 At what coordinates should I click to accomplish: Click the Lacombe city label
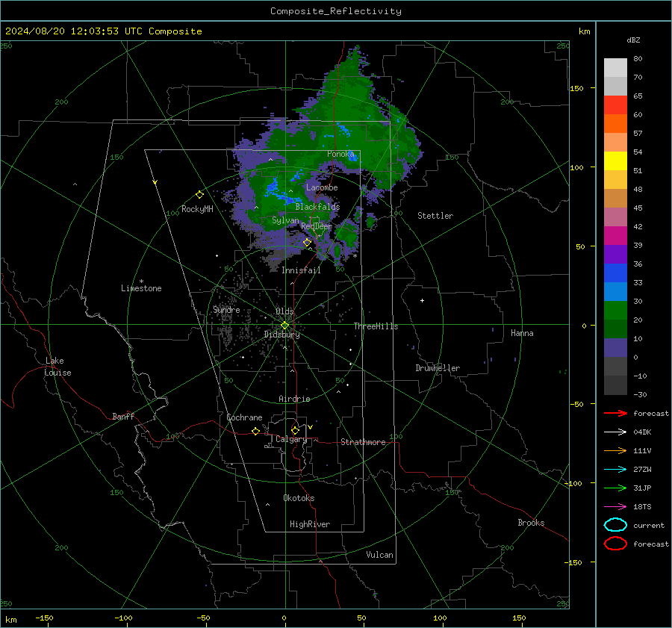(322, 187)
